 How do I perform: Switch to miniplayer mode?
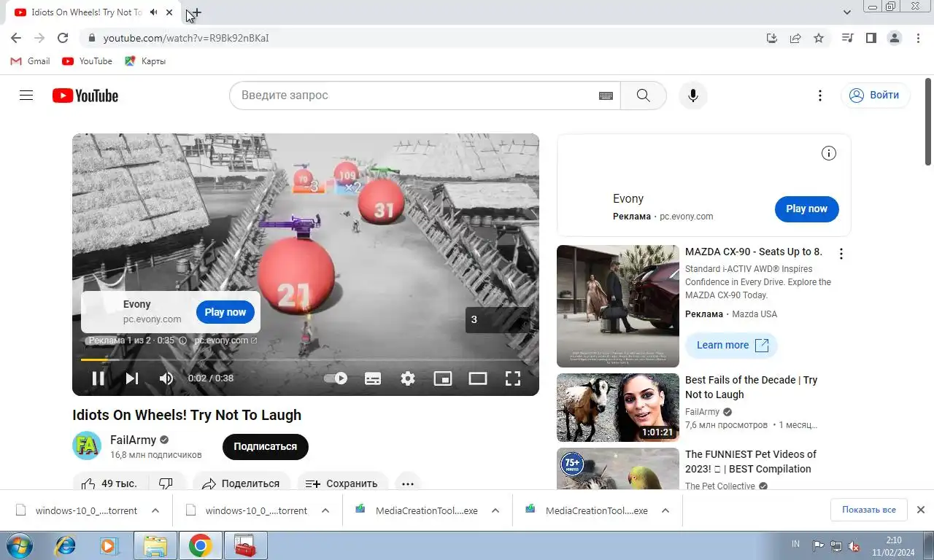tap(443, 378)
